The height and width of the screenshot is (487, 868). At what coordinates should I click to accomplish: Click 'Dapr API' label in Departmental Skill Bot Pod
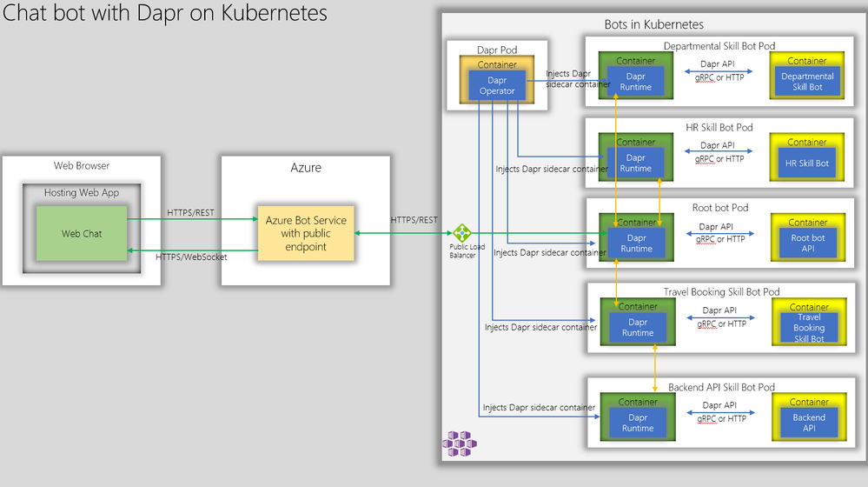tap(718, 63)
